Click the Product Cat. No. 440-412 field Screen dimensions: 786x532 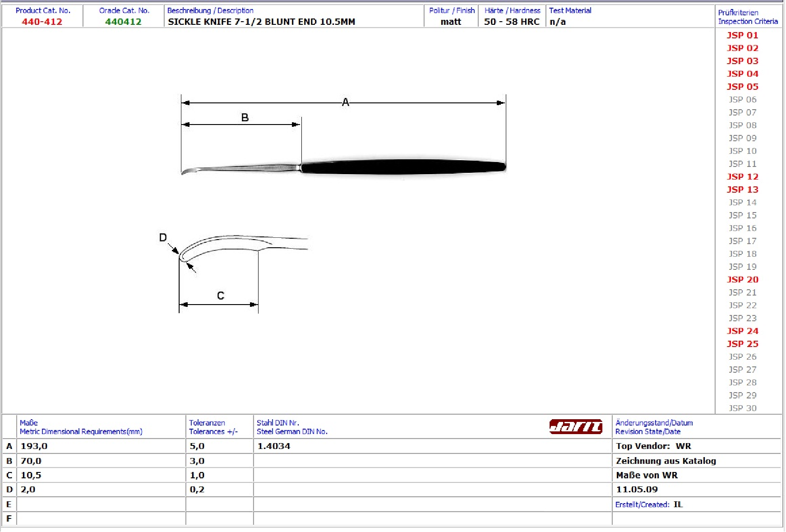tap(42, 22)
